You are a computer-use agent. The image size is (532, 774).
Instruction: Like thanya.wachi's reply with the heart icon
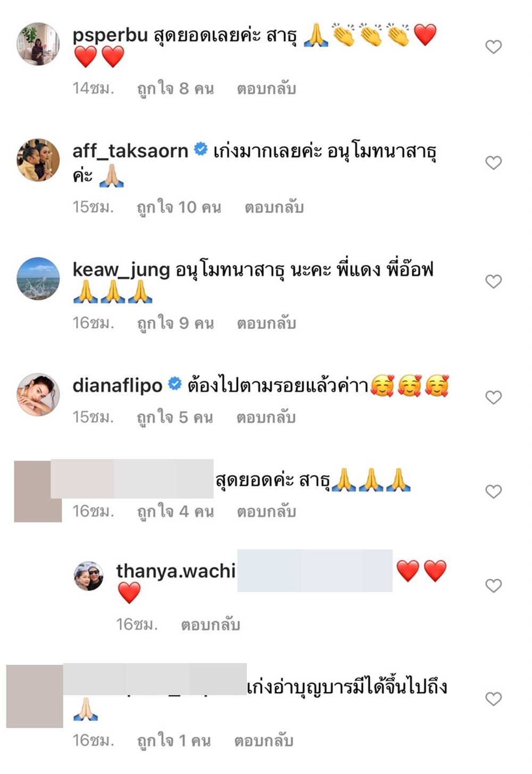[x=494, y=586]
